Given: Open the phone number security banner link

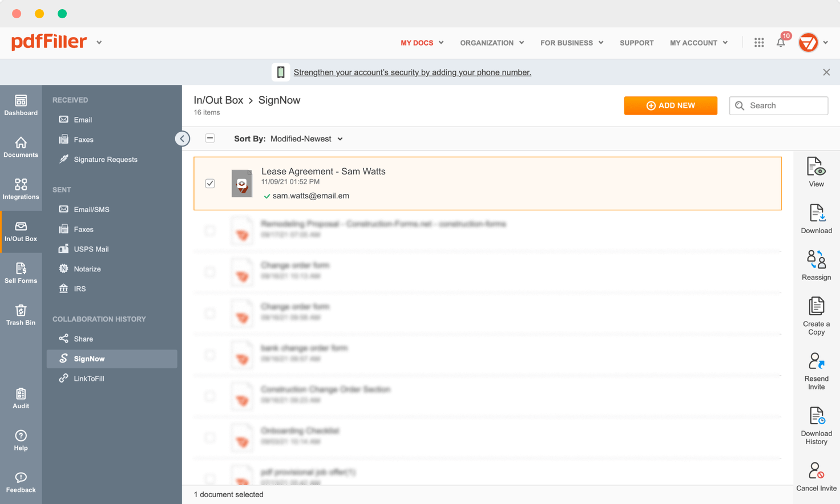Looking at the screenshot, I should coord(411,72).
